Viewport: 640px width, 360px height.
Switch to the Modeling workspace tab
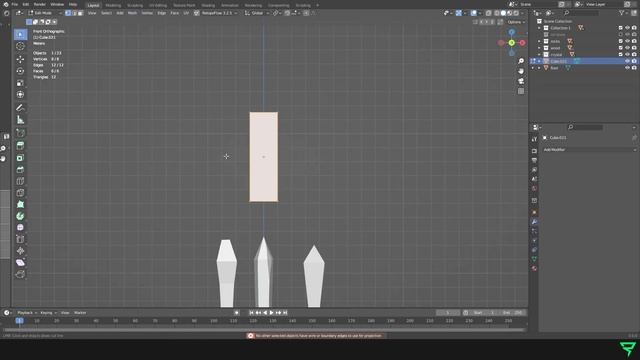[113, 5]
